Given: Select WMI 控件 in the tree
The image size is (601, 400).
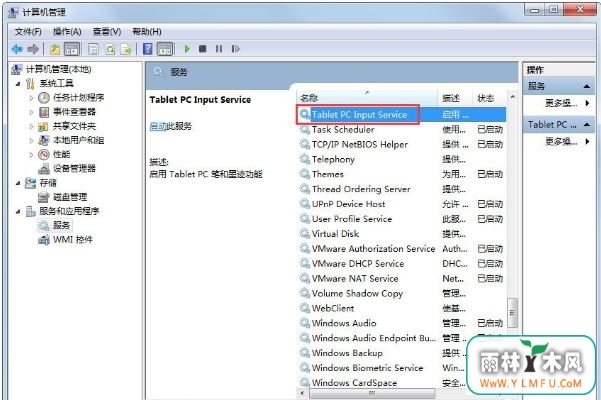Looking at the screenshot, I should pyautogui.click(x=72, y=240).
